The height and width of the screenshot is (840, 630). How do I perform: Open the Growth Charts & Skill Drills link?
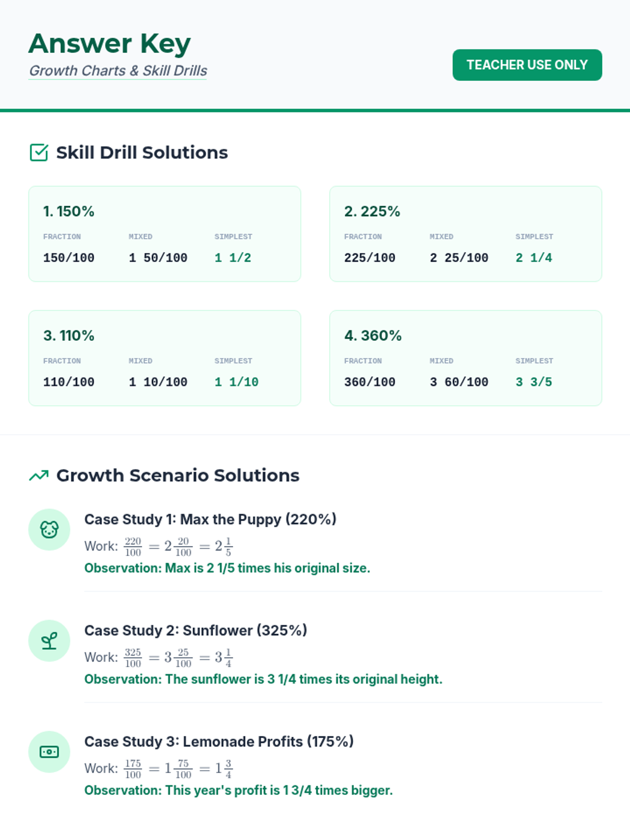118,71
